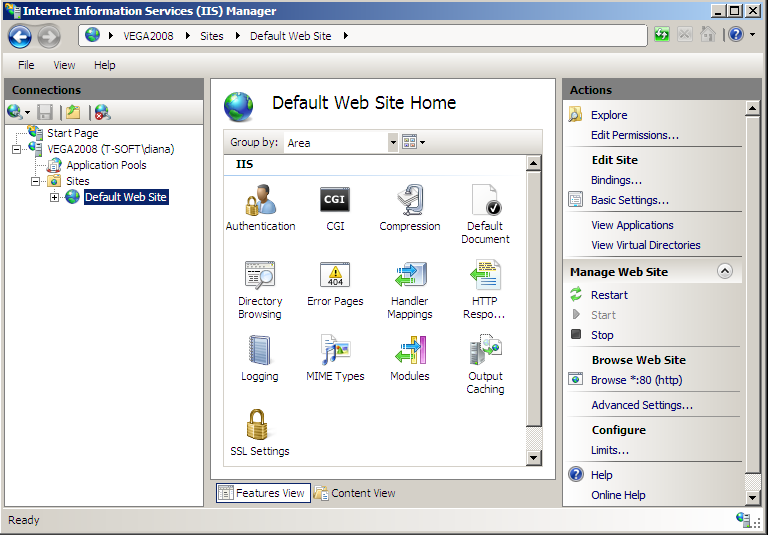The width and height of the screenshot is (768, 535).
Task: Click the features list scrollbar down arrow
Action: pyautogui.click(x=533, y=458)
